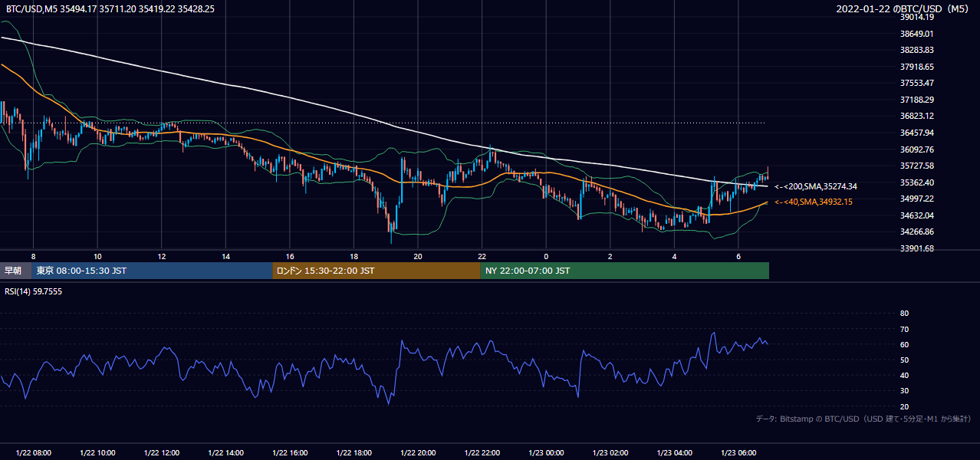Click RSI scale value 80
The height and width of the screenshot is (460, 980).
click(x=904, y=314)
